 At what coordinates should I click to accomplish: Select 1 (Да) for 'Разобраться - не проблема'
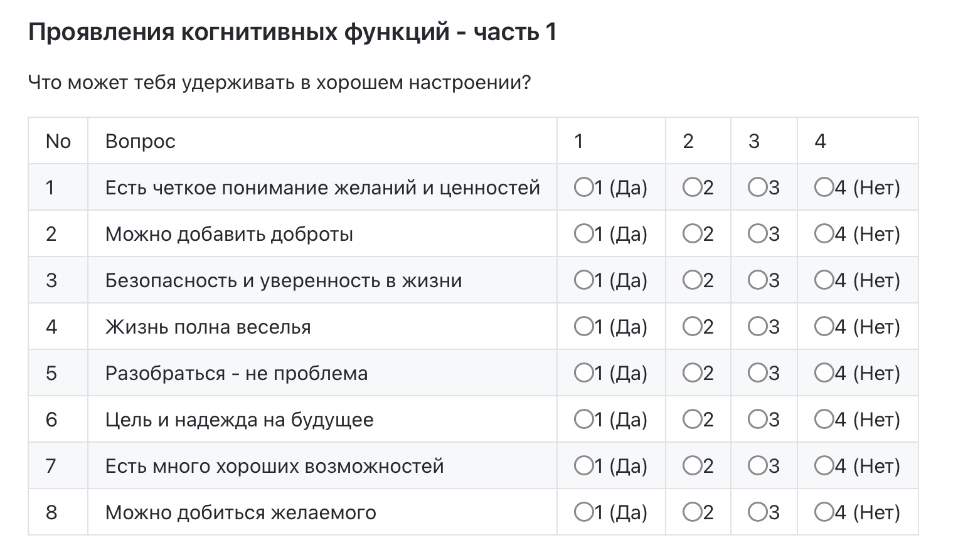(583, 373)
